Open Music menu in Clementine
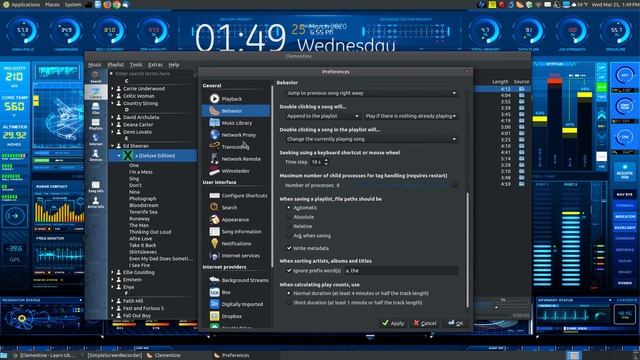Screen dimensions: 640x360 (95, 65)
